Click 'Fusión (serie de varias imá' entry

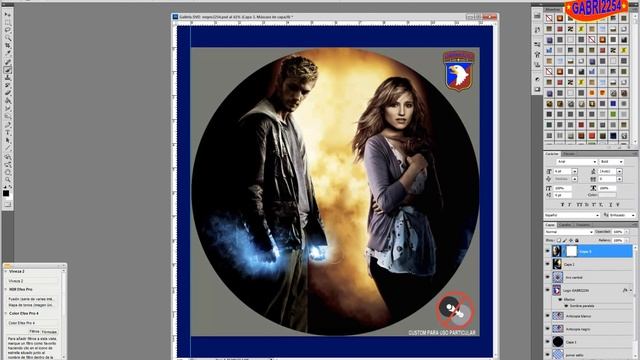coord(32,299)
